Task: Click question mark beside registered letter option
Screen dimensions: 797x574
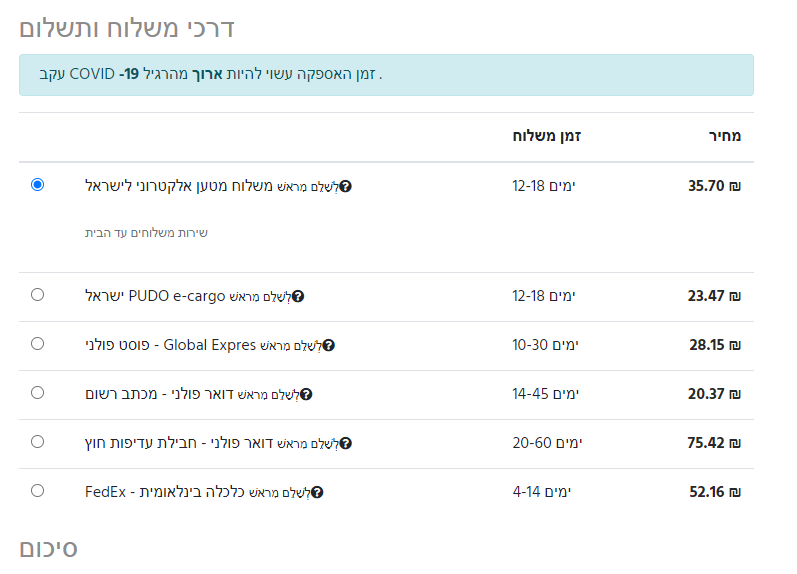Action: coord(306,395)
